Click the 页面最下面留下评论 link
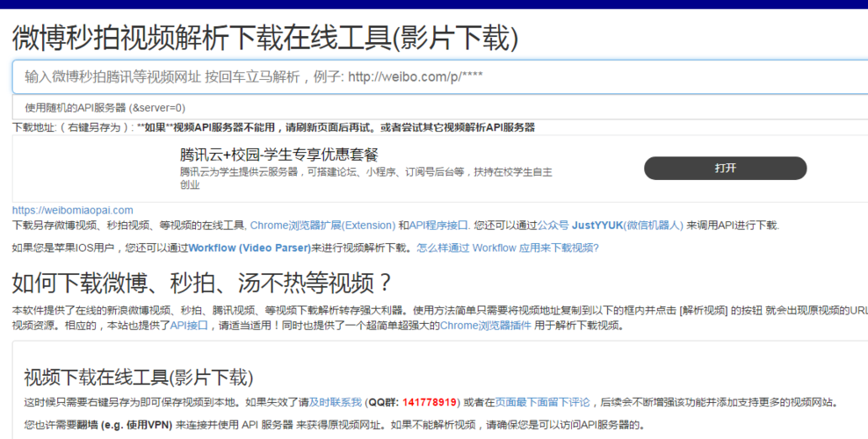The width and height of the screenshot is (868, 439). click(543, 402)
